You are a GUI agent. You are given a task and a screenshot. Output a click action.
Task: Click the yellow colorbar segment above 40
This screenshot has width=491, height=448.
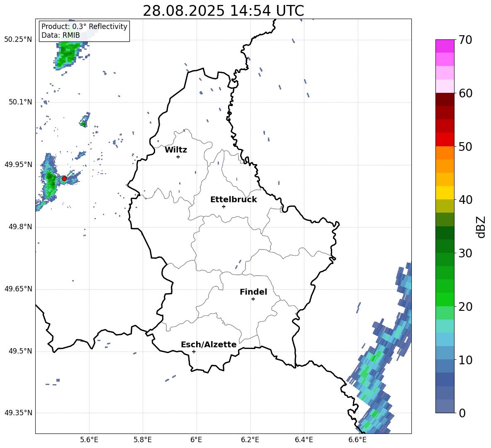tap(445, 193)
